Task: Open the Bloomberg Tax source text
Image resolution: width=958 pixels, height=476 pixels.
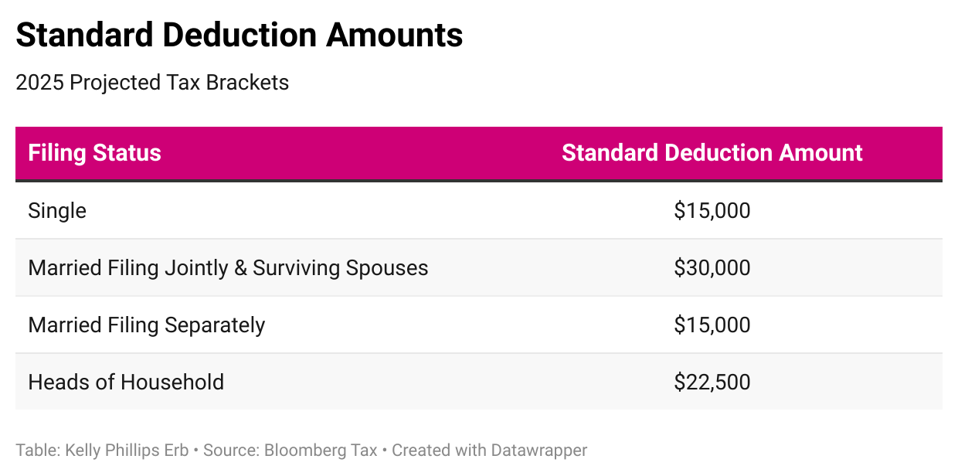Action: (x=320, y=450)
